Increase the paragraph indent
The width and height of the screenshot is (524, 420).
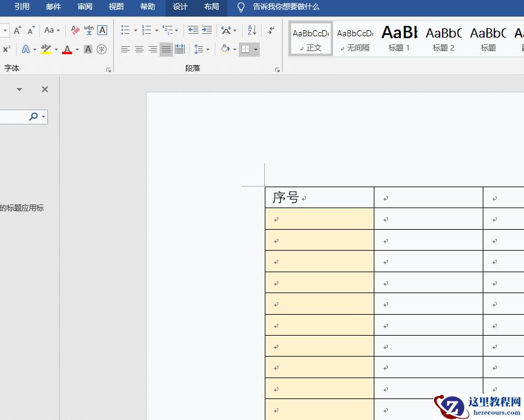click(x=207, y=30)
